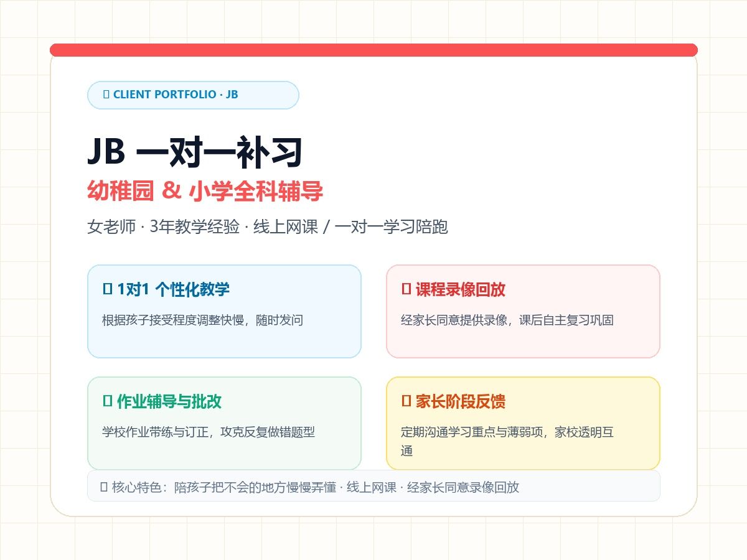Click text 根据孩子接受程度调整快慢，随时发问
The image size is (747, 560).
[202, 320]
